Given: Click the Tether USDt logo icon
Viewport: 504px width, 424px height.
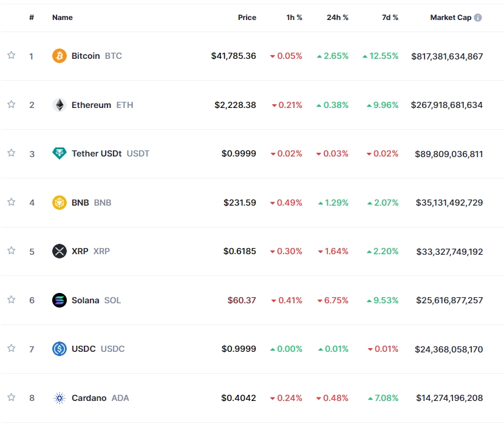Looking at the screenshot, I should (x=59, y=153).
